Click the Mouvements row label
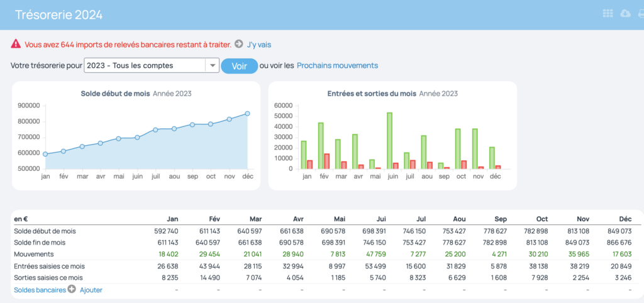644x303 pixels. (34, 254)
